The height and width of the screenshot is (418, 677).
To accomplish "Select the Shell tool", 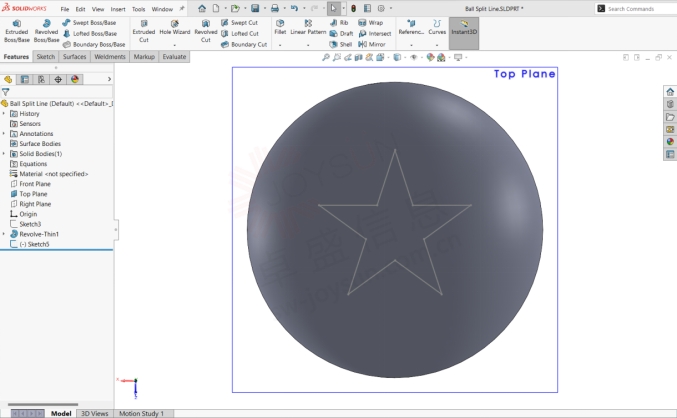I will (x=341, y=44).
